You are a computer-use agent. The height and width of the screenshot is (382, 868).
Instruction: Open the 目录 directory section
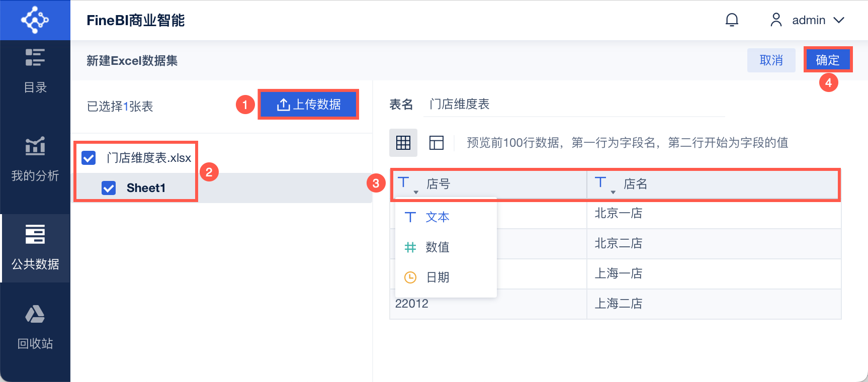[35, 70]
